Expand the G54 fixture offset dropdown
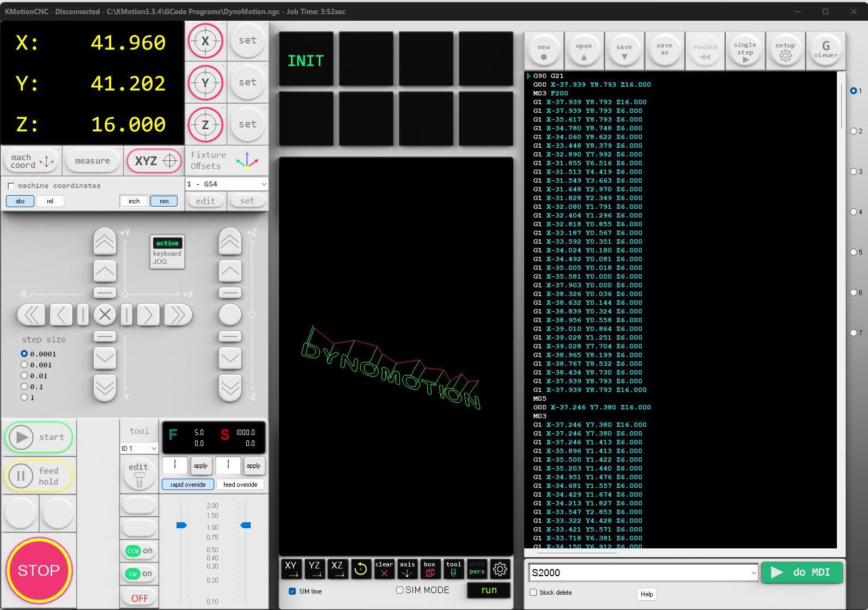This screenshot has height=610, width=868. [264, 184]
